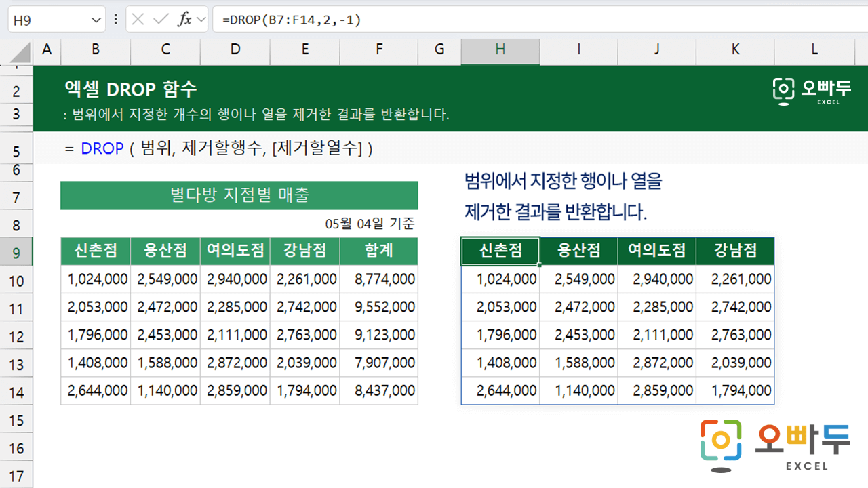The width and height of the screenshot is (868, 488).
Task: Click the Cancel (X) icon in formula bar
Action: click(138, 20)
